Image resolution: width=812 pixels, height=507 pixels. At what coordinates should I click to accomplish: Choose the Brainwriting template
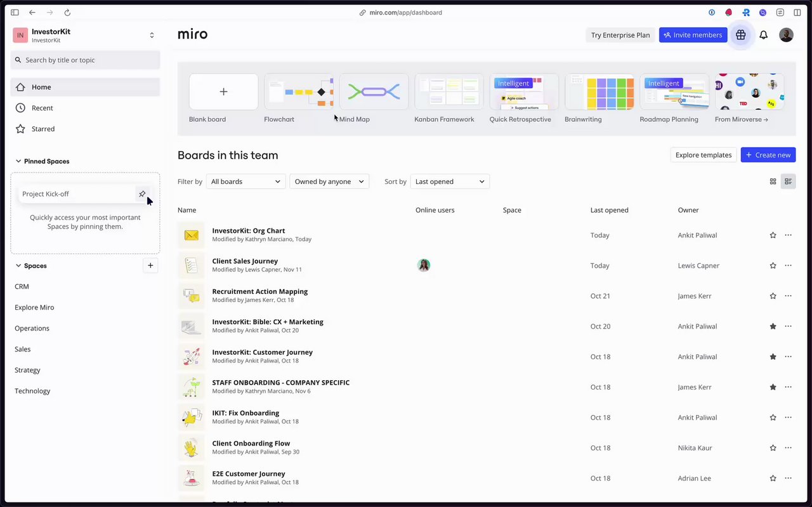599,92
